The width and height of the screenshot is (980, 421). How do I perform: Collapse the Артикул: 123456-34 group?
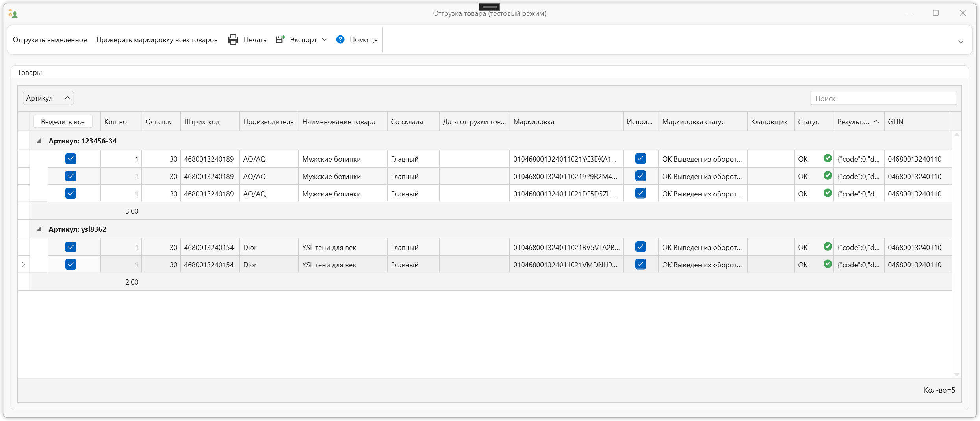(39, 141)
